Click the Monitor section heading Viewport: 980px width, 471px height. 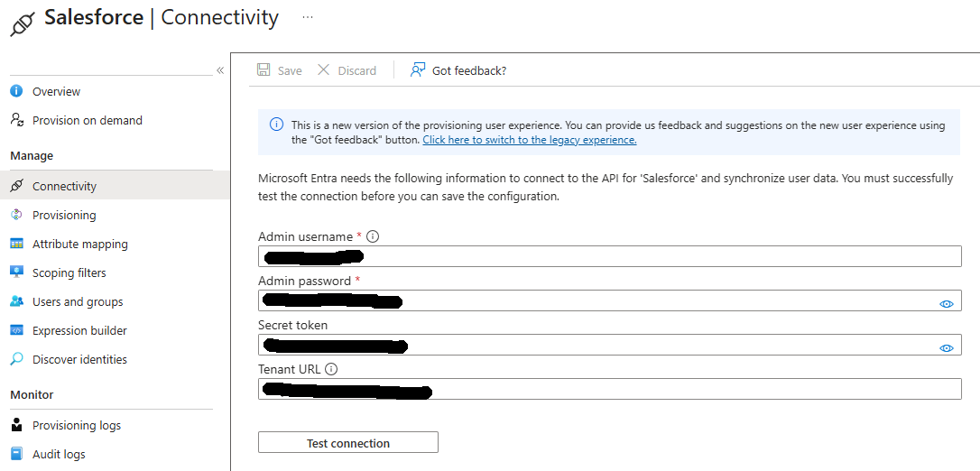coord(32,395)
